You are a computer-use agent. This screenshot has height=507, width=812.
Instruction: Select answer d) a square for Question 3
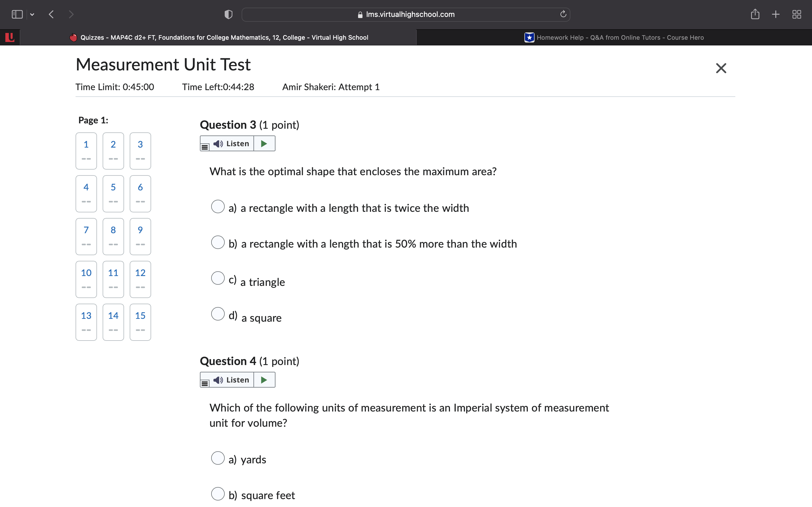click(x=218, y=313)
